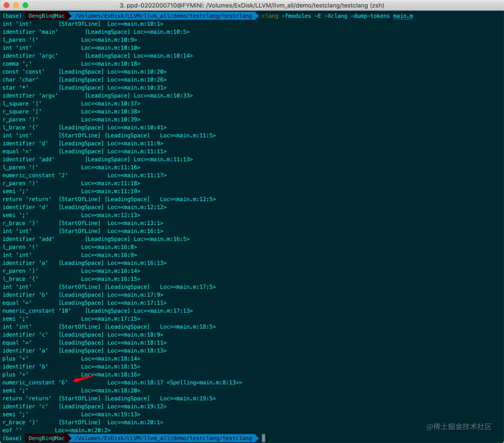Image resolution: width=504 pixels, height=443 pixels.
Task: Click the char 'char' token line
Action: (x=85, y=80)
